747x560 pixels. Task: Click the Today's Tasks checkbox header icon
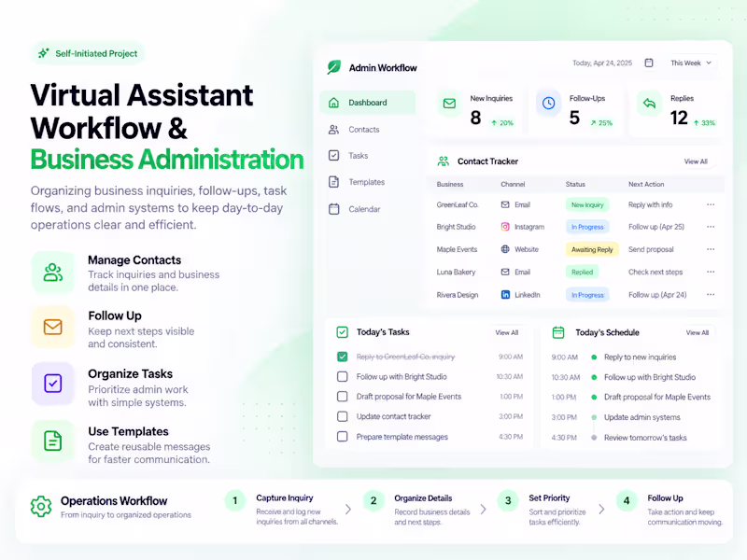click(342, 332)
